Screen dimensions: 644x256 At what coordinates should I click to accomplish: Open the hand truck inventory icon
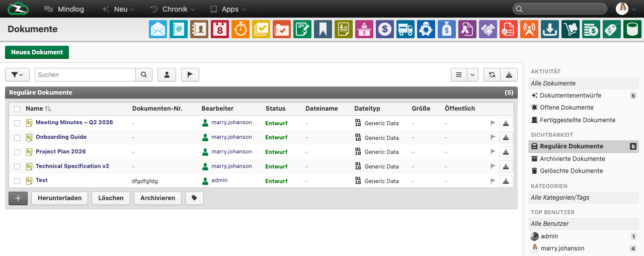[571, 29]
